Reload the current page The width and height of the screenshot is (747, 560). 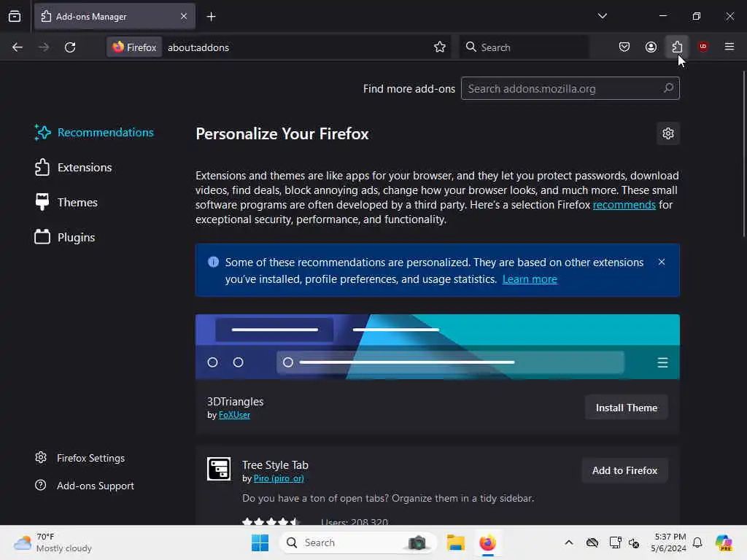tap(70, 47)
